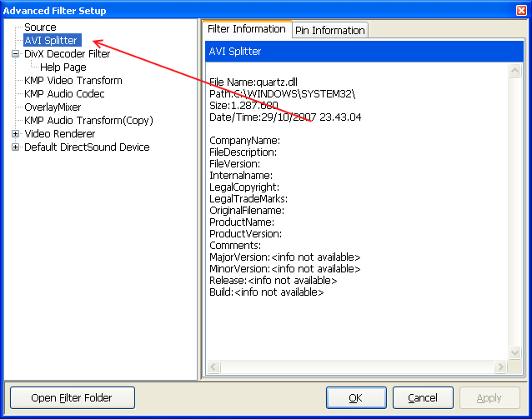Click the horizontal scrollbar right arrow
Image resolution: width=532 pixels, height=419 pixels.
(500, 367)
